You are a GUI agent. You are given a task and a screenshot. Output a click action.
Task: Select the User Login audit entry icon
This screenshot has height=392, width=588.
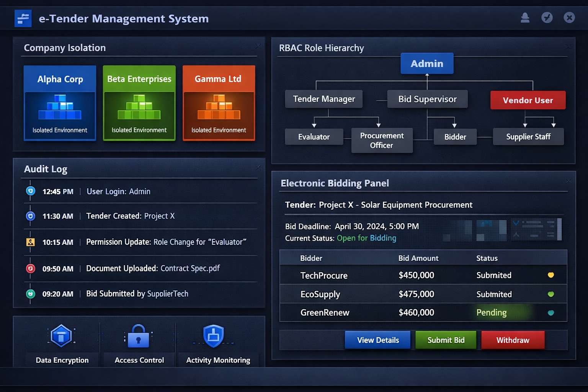[31, 191]
